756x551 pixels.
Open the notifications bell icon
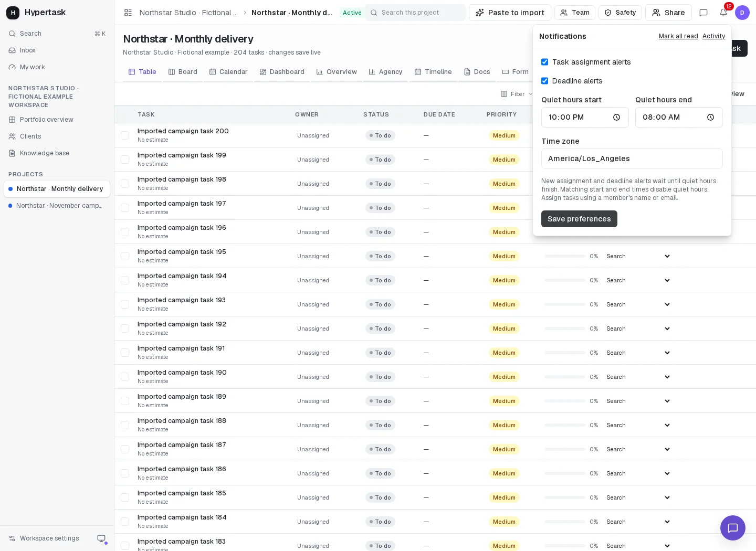(723, 13)
